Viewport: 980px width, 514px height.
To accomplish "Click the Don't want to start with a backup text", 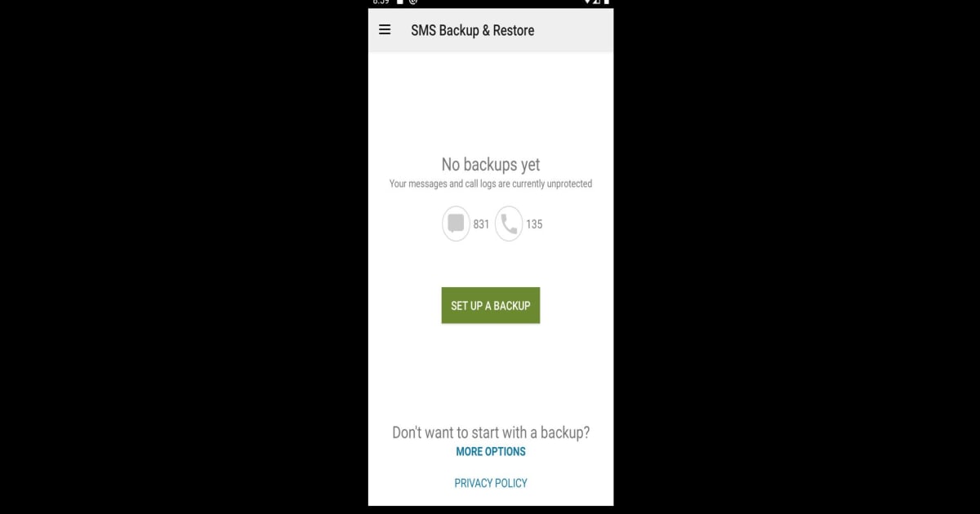I will click(x=491, y=432).
